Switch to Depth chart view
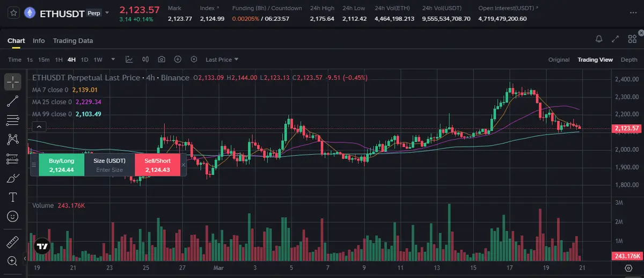This screenshot has width=644, height=278. [629, 60]
